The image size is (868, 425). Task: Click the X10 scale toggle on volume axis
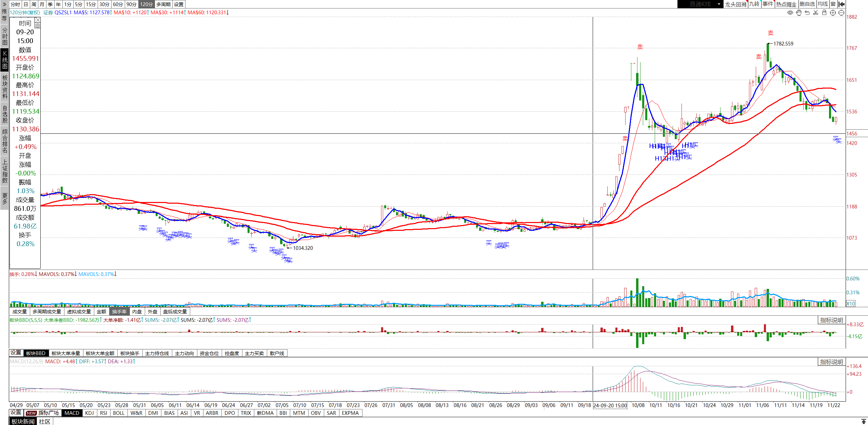coord(851,303)
